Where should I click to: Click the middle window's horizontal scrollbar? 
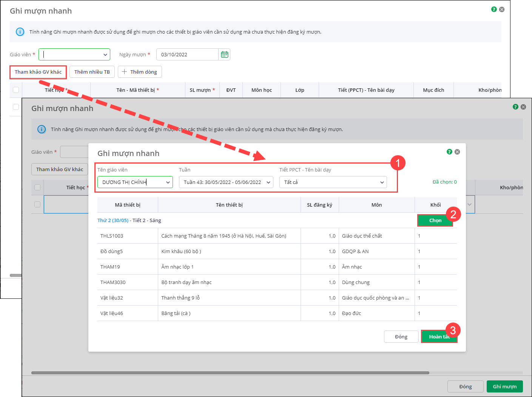tap(230, 373)
